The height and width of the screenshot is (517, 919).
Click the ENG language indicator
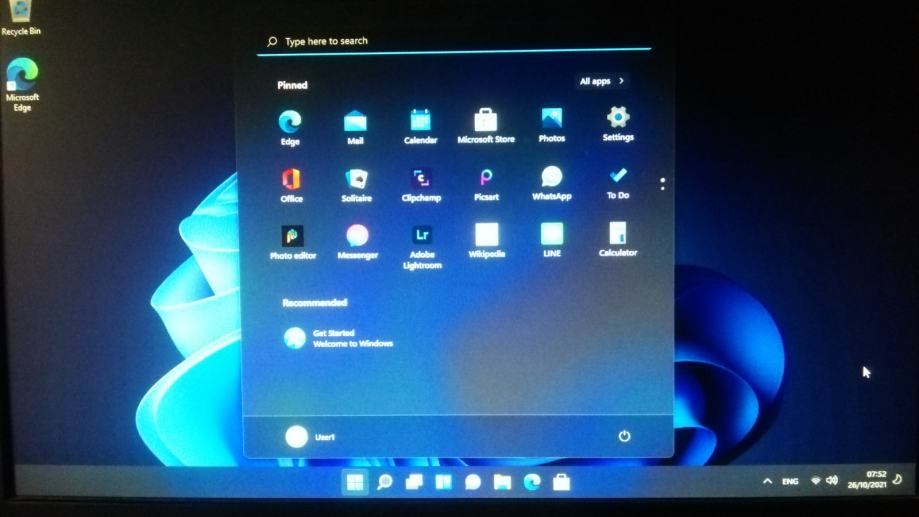click(790, 481)
